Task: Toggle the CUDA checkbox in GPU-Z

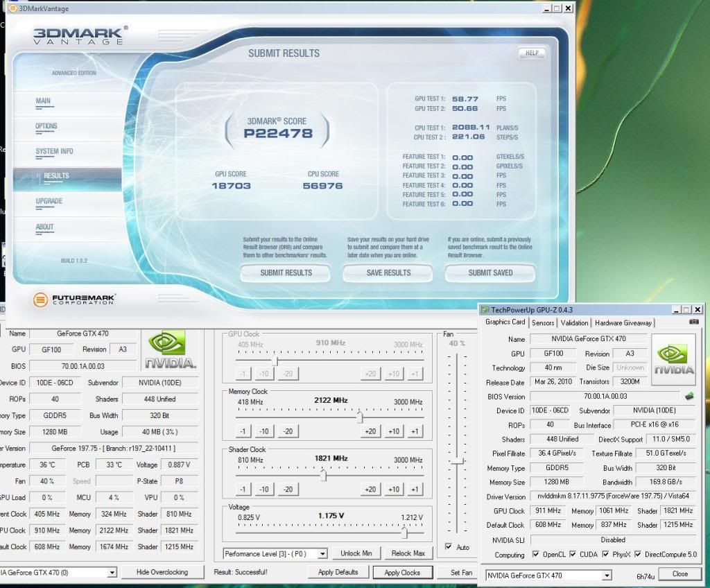Action: pos(573,554)
